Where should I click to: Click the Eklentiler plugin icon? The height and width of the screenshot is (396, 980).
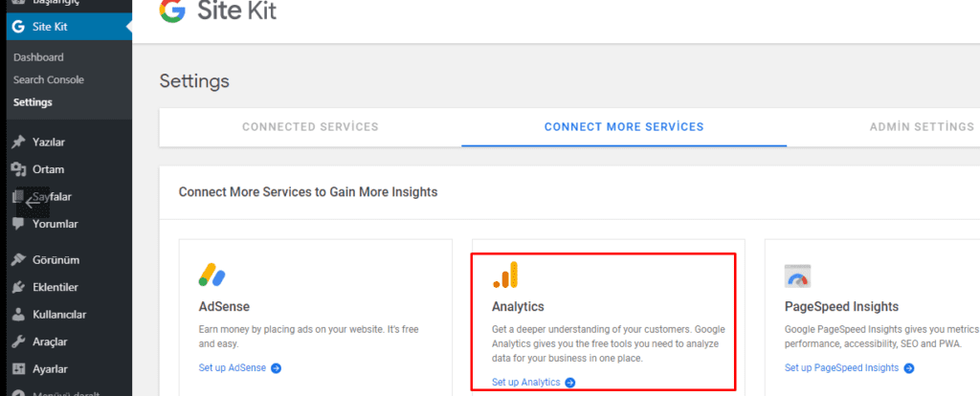(19, 287)
